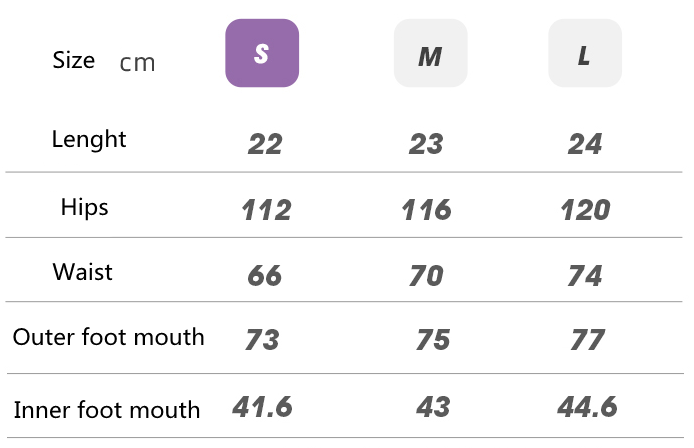The image size is (694, 448).
Task: Select the Lenght row label
Action: 89,139
